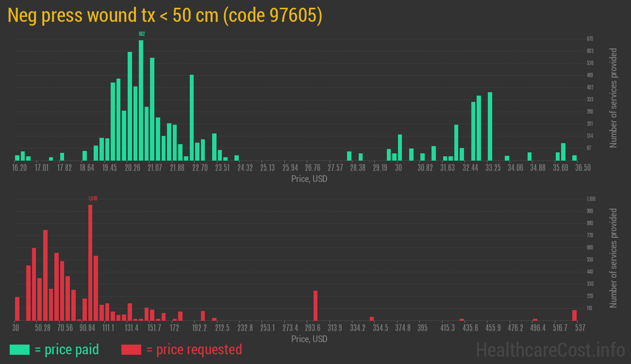
Task: Click the 1,100 value on the bottom y-axis
Action: tap(591, 199)
